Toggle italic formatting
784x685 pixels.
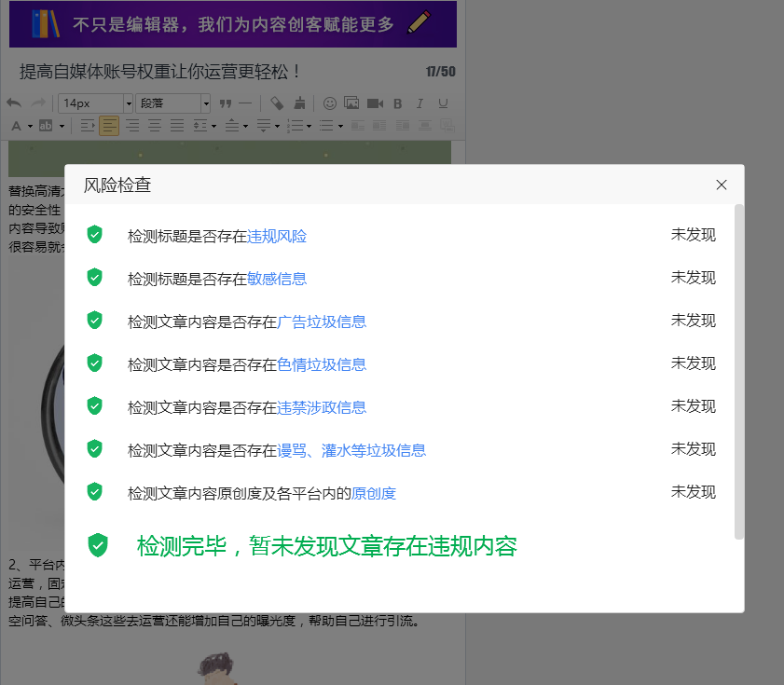420,103
